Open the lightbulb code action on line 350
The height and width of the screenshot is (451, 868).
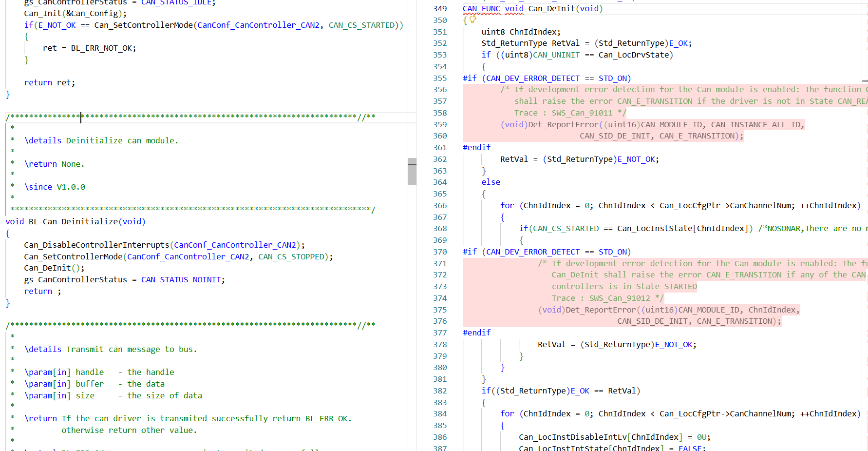tap(472, 20)
